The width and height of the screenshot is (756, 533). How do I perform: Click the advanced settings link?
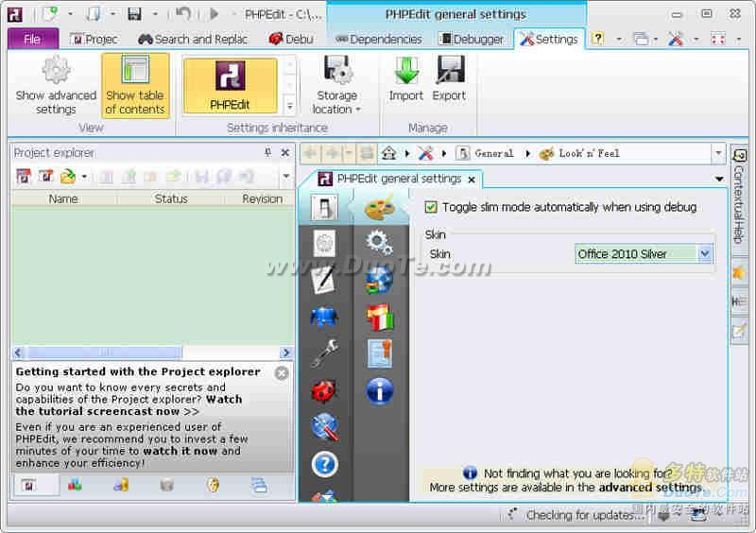(x=650, y=488)
